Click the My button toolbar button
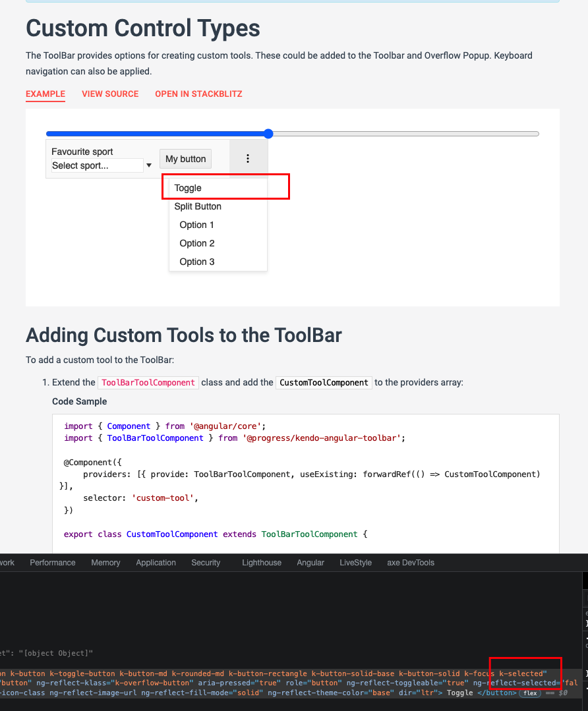The width and height of the screenshot is (588, 711). (185, 158)
